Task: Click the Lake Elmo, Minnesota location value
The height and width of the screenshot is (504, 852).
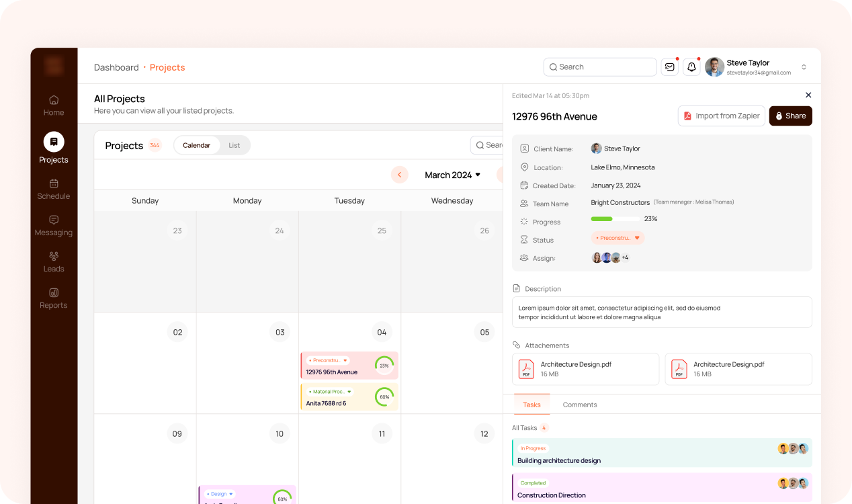Action: tap(623, 167)
